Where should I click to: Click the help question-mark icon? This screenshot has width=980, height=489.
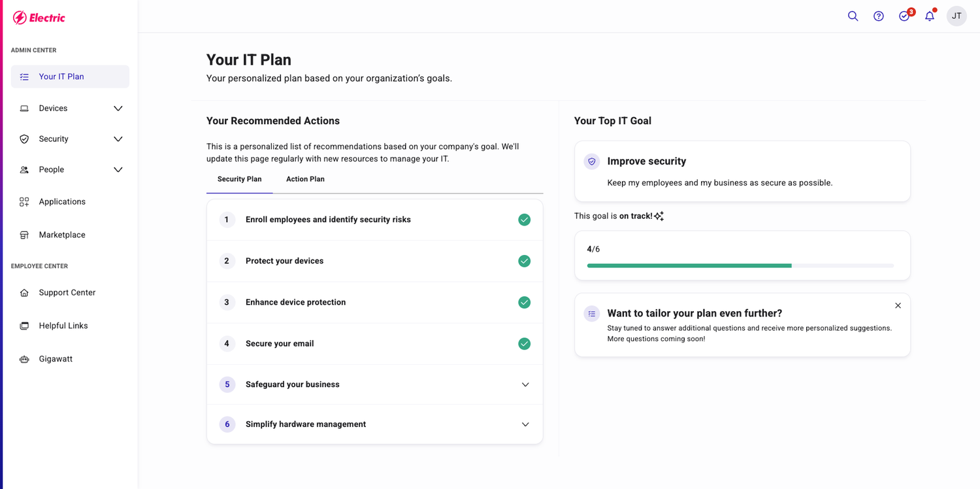coord(879,16)
